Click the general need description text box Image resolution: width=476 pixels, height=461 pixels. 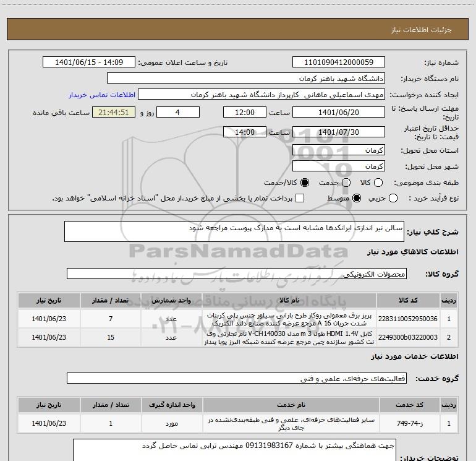point(234,231)
